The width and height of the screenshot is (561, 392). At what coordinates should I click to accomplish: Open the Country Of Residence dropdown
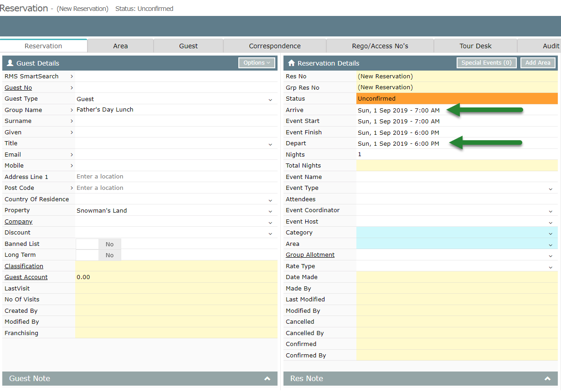[270, 200]
